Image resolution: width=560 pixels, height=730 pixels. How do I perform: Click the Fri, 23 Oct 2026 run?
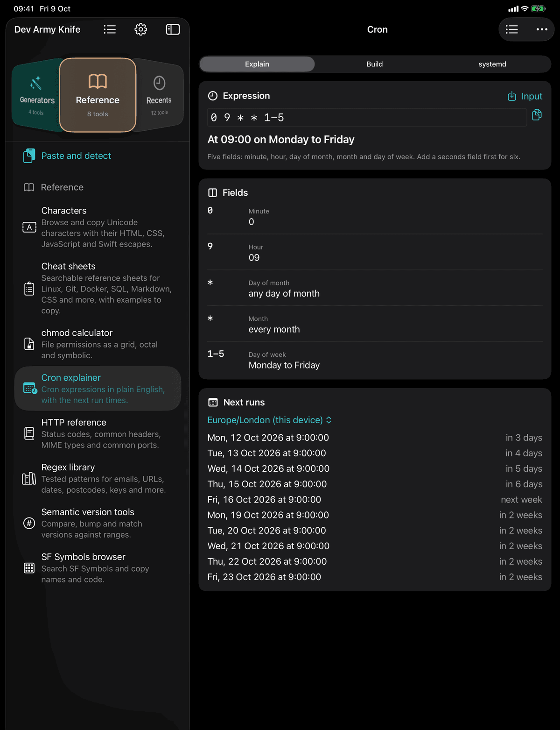[375, 577]
